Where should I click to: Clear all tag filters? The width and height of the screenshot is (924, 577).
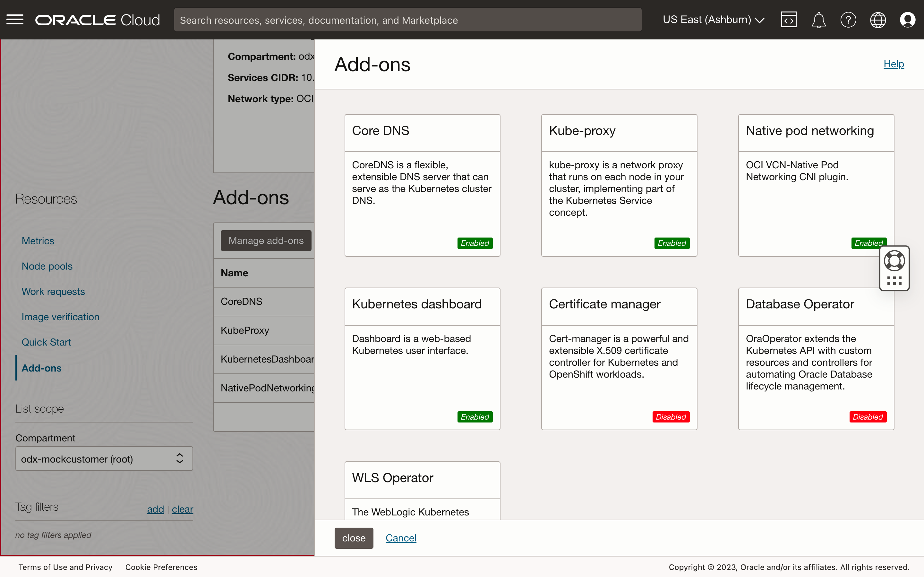(x=182, y=509)
